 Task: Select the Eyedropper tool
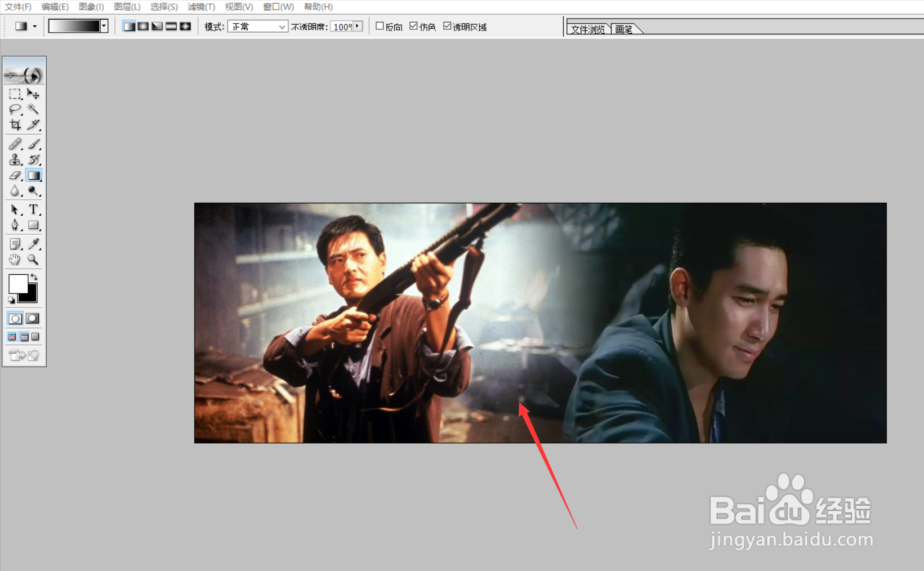(x=33, y=244)
